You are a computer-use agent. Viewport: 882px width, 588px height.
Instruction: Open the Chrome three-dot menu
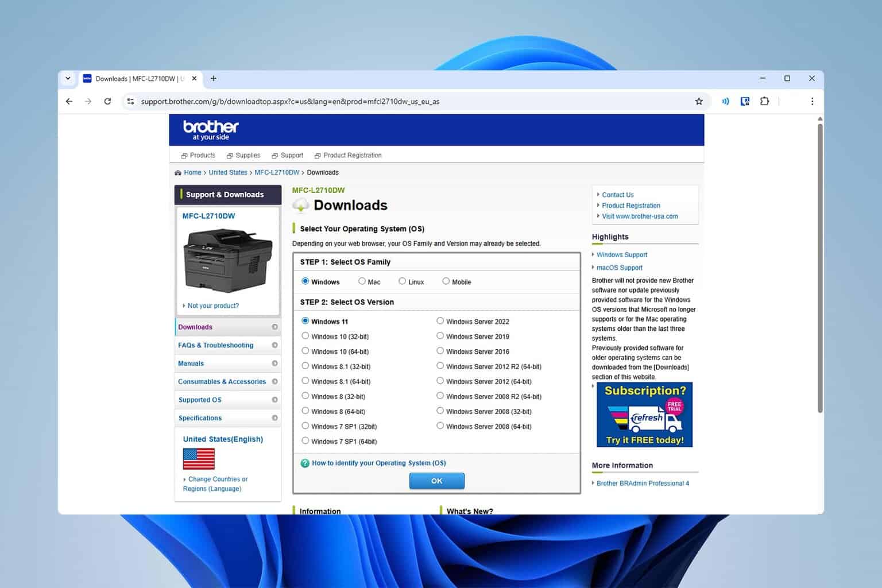coord(812,102)
